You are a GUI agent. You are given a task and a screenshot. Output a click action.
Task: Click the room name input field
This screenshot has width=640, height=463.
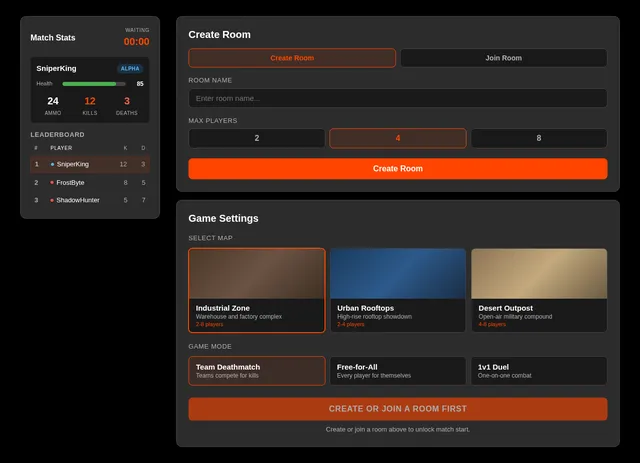(398, 98)
